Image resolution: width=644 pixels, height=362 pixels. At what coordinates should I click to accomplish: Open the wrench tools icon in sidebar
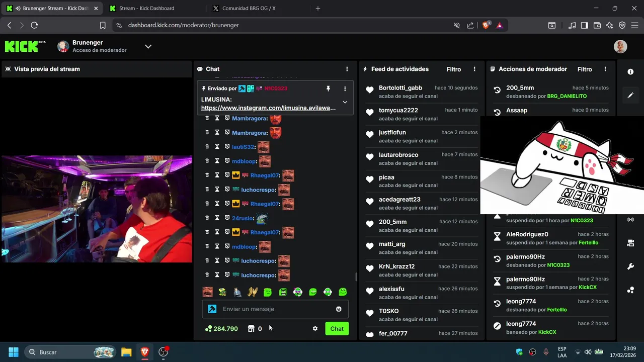click(630, 266)
